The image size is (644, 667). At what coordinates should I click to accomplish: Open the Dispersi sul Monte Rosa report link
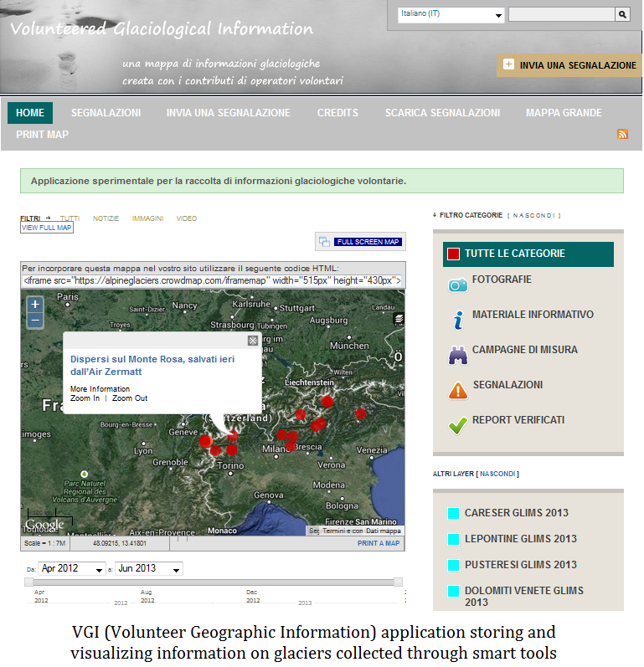point(152,366)
